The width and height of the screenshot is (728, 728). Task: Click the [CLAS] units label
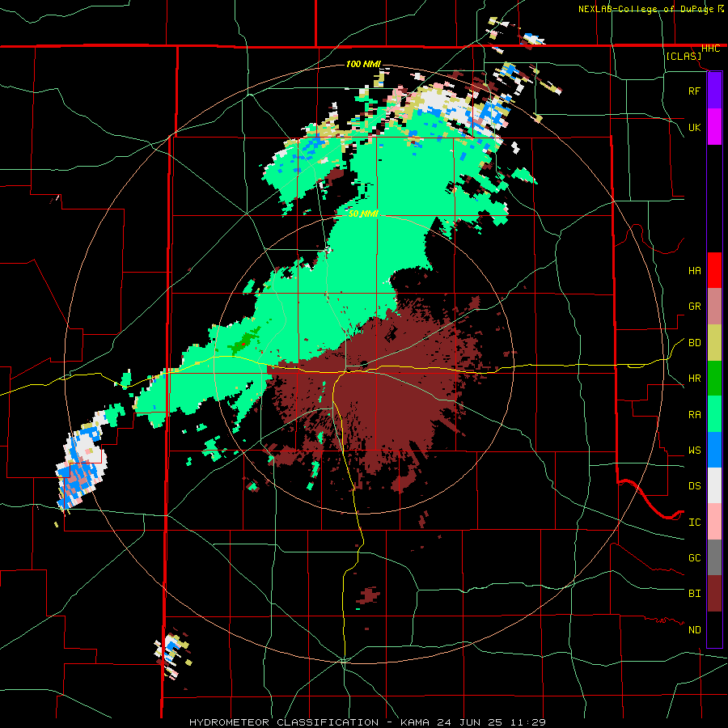[684, 56]
